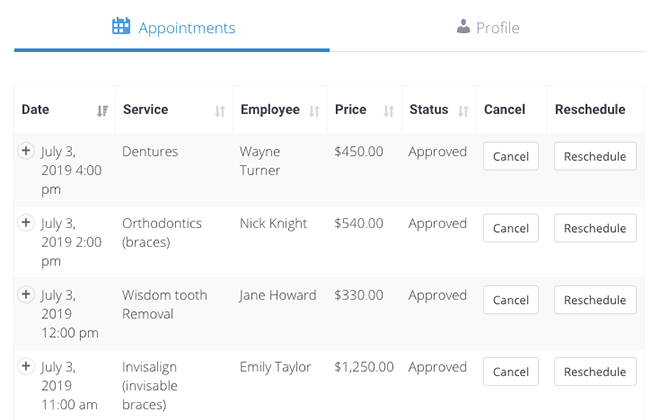Reschedule the Dentures appointment

(x=595, y=156)
